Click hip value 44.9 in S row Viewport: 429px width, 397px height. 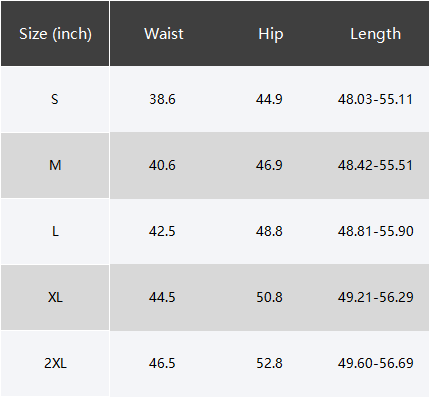click(269, 99)
